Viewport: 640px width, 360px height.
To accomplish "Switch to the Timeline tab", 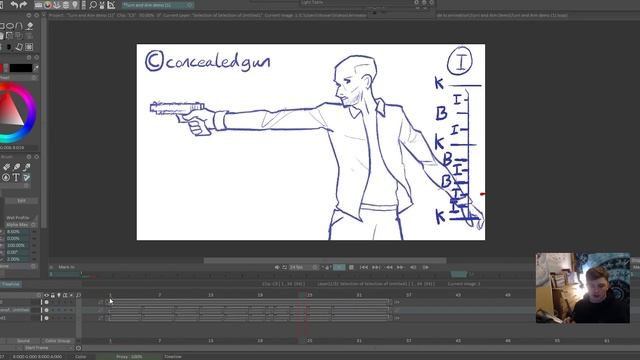I will click(x=11, y=284).
